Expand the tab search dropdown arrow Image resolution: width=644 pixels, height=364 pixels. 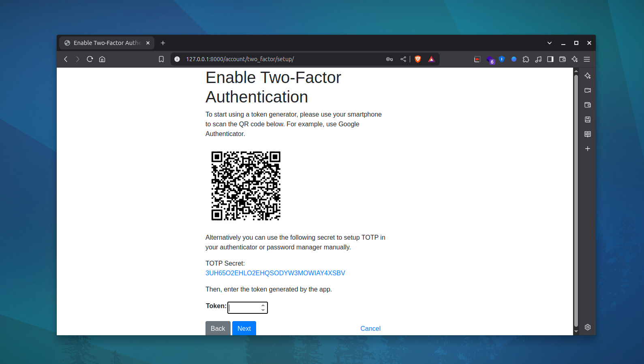(x=550, y=43)
